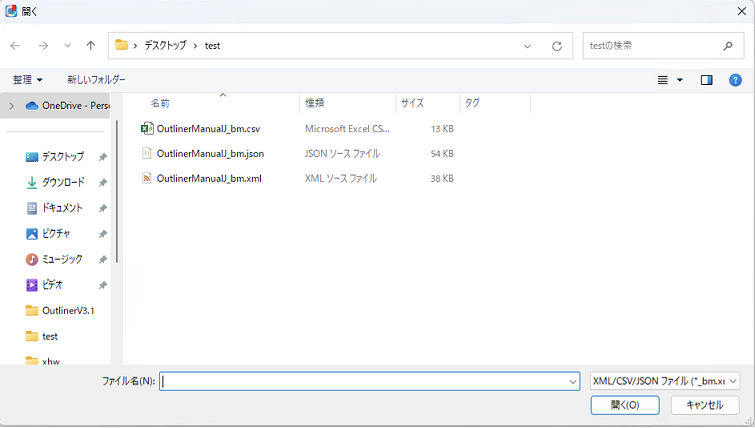Select OutlinerManualJ_bm.xml file

[208, 179]
